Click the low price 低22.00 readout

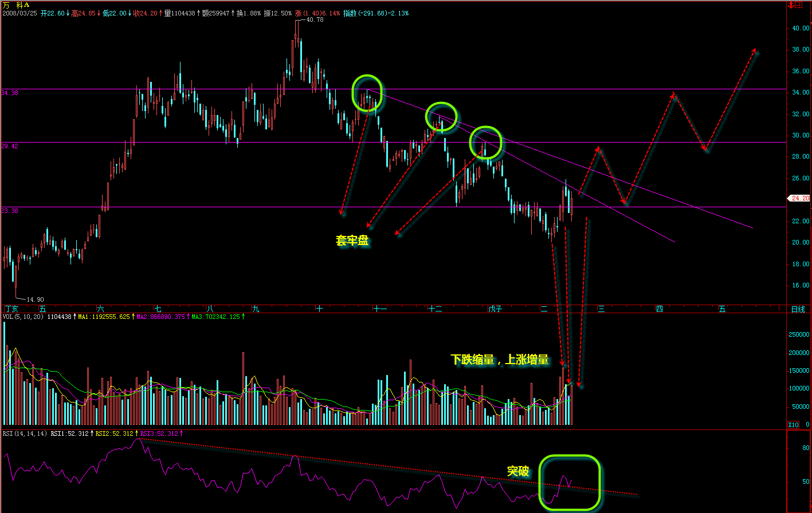pyautogui.click(x=115, y=13)
